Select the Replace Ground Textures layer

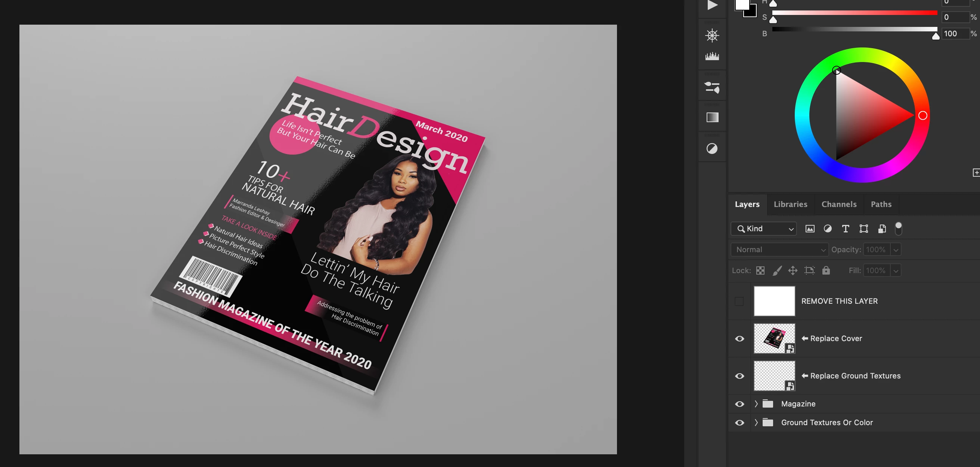[855, 376]
